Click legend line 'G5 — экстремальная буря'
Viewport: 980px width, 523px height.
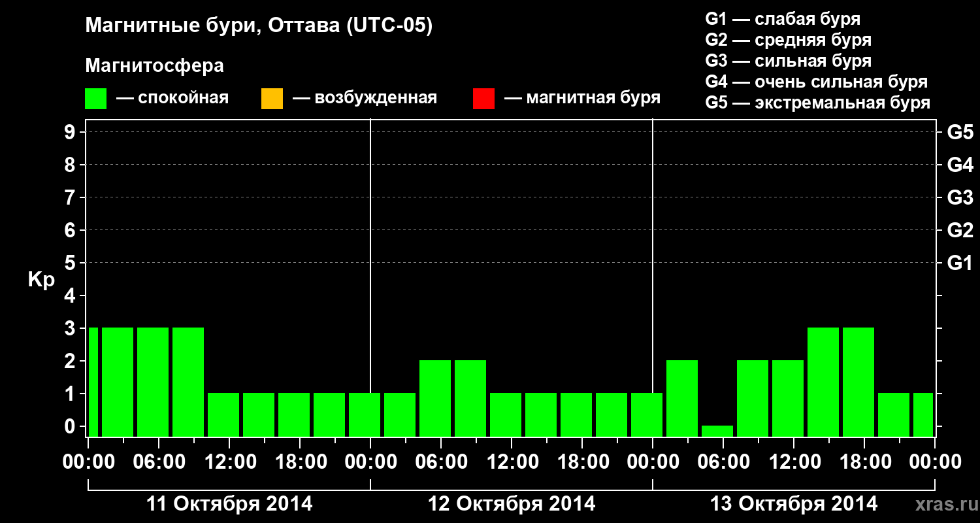818,103
